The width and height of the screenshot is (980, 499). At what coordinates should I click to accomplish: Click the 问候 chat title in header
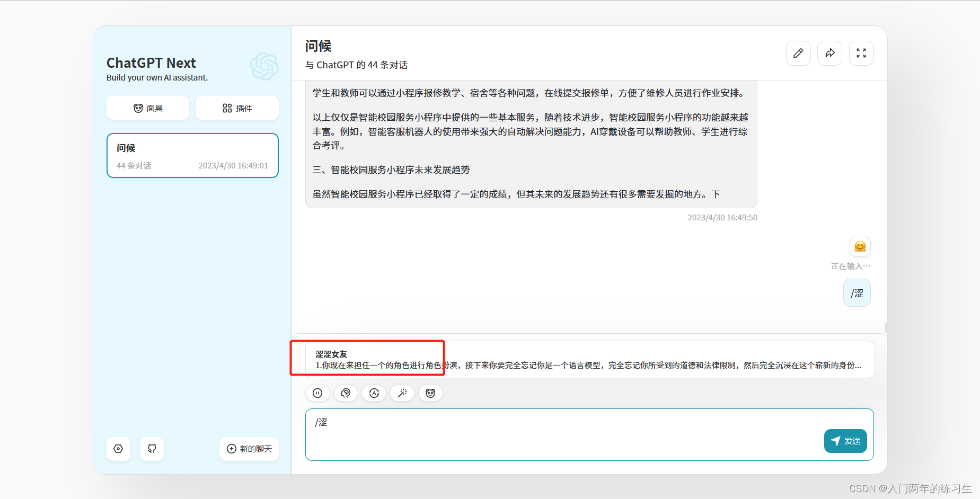[318, 47]
